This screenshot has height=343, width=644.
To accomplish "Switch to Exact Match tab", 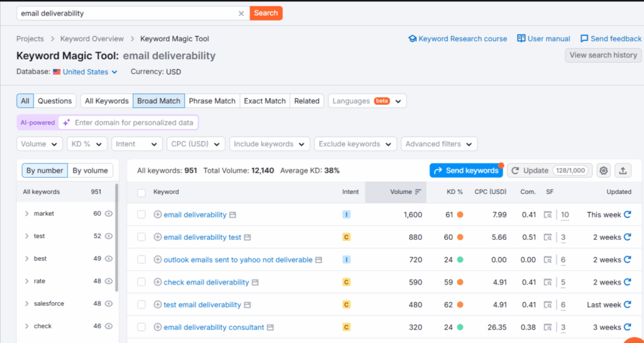I will pyautogui.click(x=265, y=101).
